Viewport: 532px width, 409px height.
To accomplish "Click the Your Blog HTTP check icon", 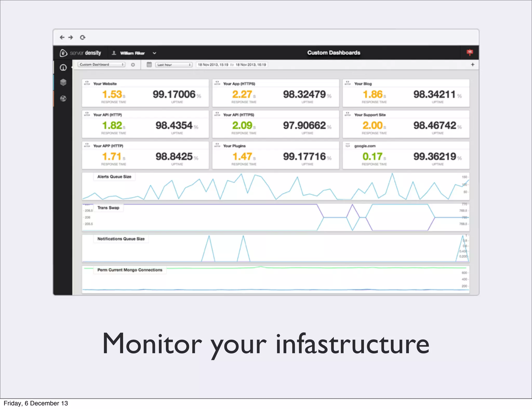I will point(348,83).
